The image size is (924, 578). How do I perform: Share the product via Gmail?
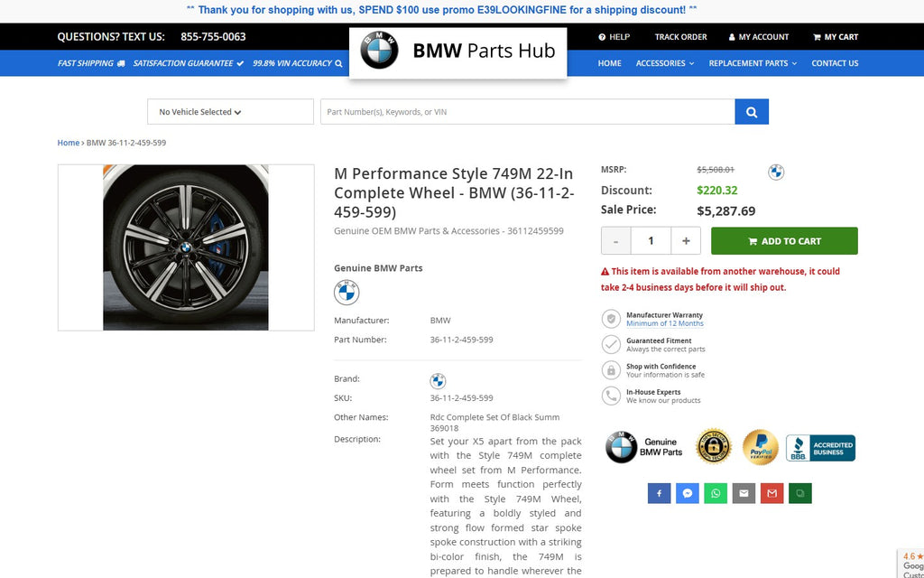click(x=772, y=494)
